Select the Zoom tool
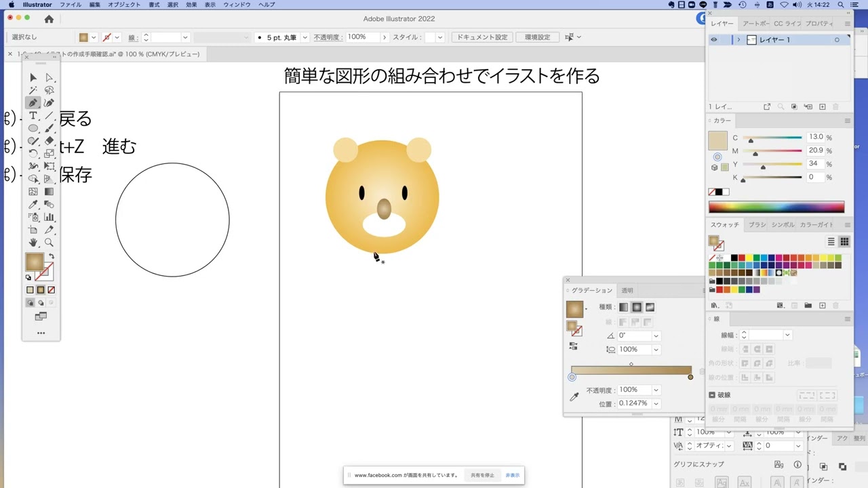868x488 pixels. click(49, 243)
